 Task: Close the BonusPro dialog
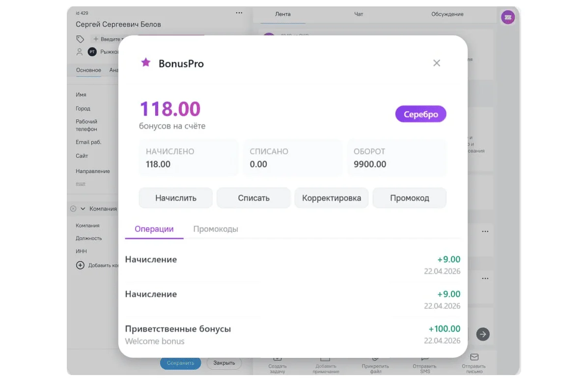point(437,63)
